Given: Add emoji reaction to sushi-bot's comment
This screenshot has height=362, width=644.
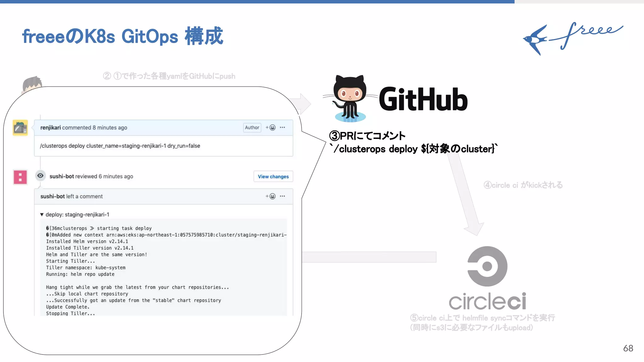Looking at the screenshot, I should [x=270, y=196].
